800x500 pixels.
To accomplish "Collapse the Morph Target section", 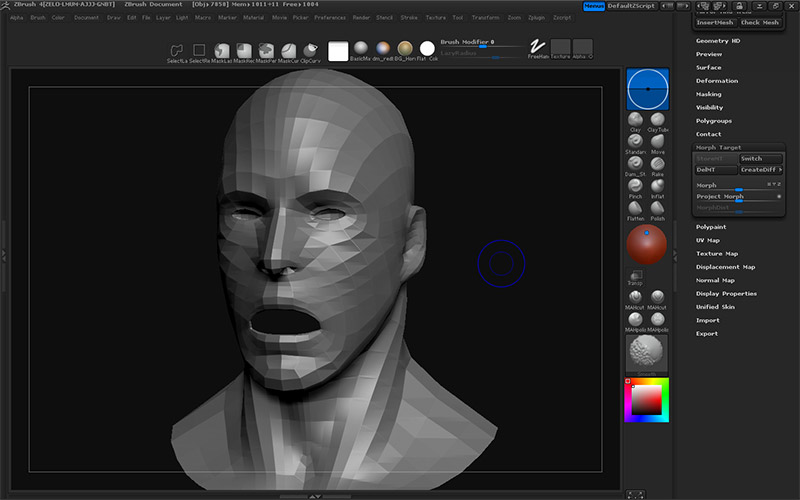I will (719, 147).
